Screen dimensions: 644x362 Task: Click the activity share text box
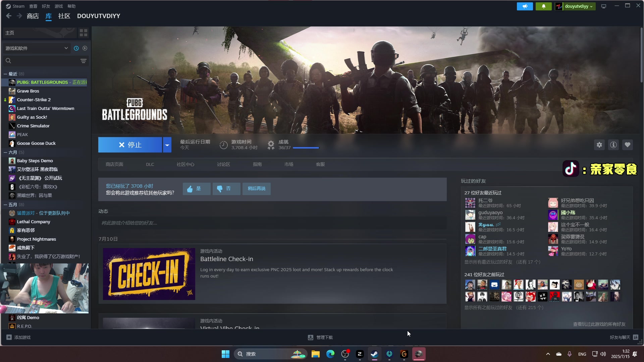pyautogui.click(x=272, y=223)
